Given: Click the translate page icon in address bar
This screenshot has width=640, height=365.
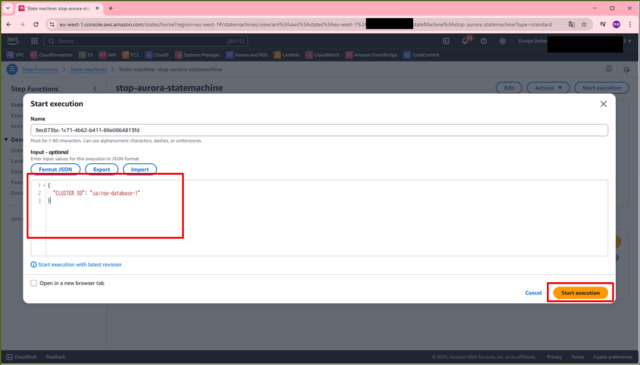Looking at the screenshot, I should coord(571,24).
